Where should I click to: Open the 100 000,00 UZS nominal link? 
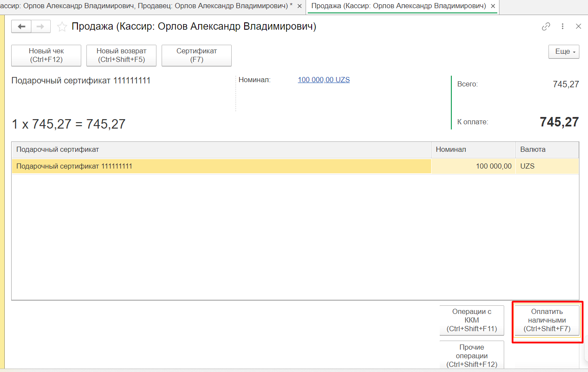pos(324,80)
